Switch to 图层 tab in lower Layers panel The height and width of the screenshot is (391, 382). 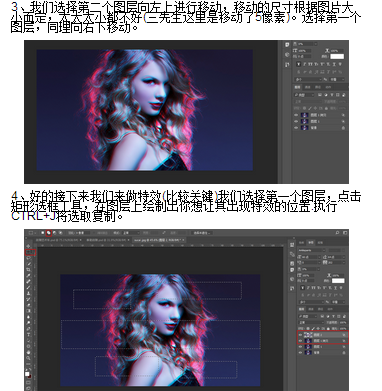(x=301, y=309)
